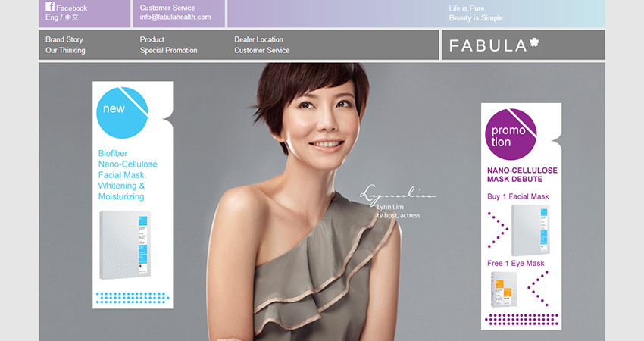Switch language to Eng
Viewport: 644px width, 341px height.
[x=52, y=17]
